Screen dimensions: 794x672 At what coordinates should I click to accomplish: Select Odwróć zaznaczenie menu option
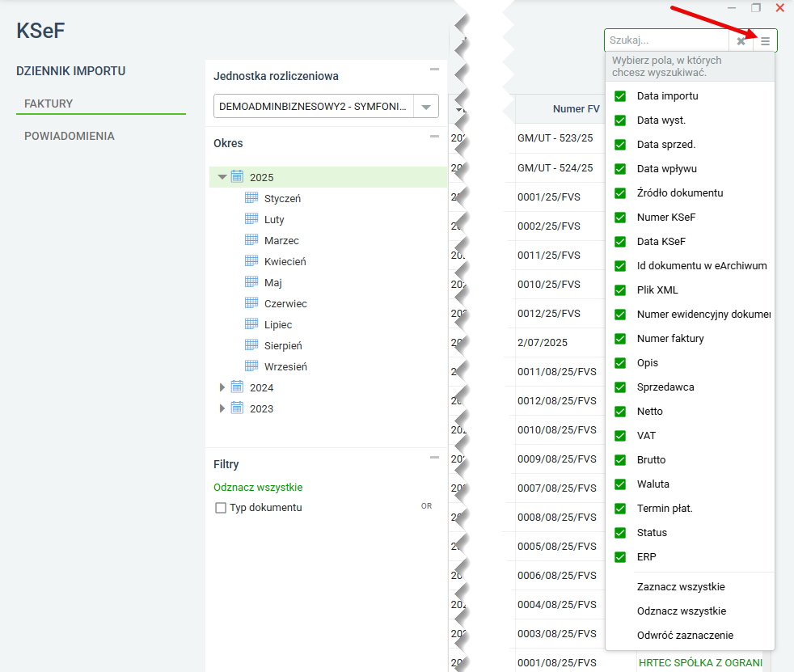(685, 636)
